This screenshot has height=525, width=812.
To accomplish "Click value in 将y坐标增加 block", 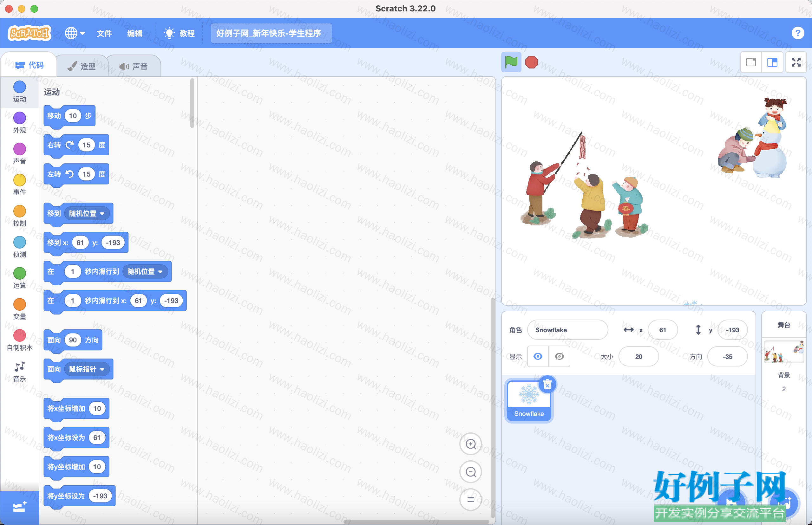I will click(x=97, y=467).
